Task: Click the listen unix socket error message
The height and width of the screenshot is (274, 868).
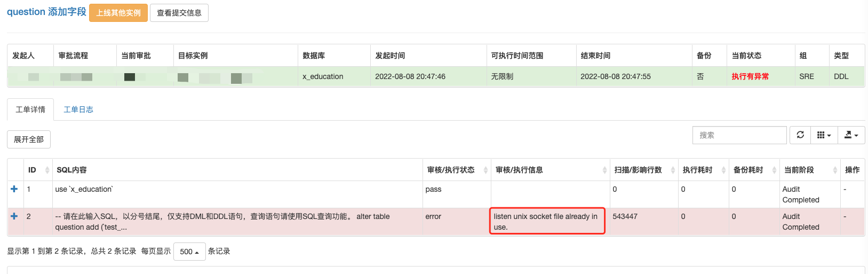Action: coord(546,222)
